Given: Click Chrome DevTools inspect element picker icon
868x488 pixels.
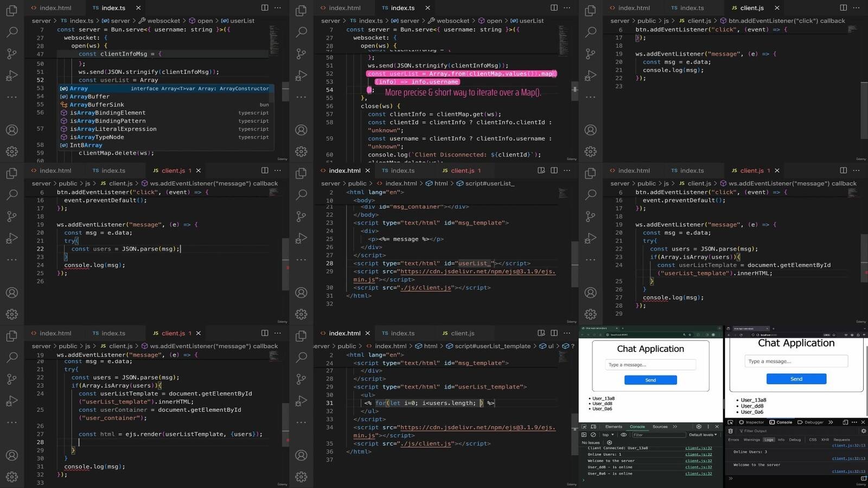Looking at the screenshot, I should click(584, 427).
